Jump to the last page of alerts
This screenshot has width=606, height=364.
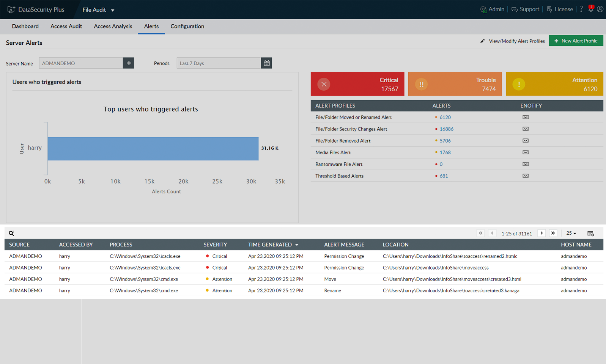tap(553, 233)
